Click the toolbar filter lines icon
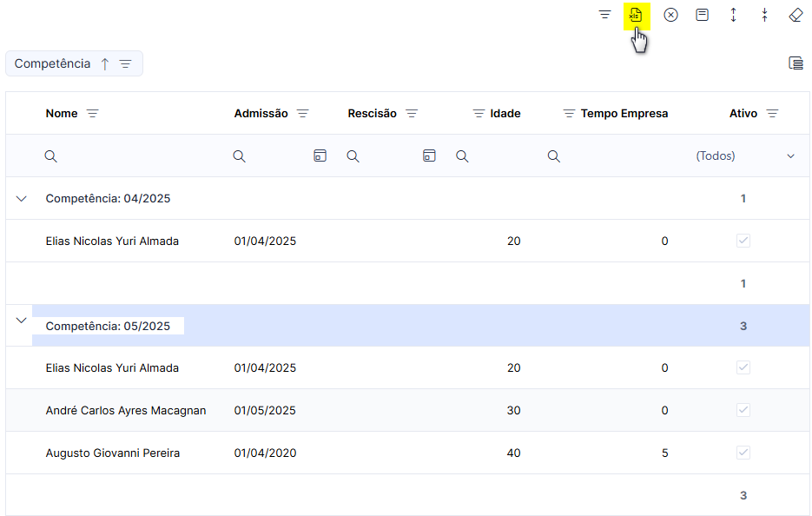 point(604,15)
